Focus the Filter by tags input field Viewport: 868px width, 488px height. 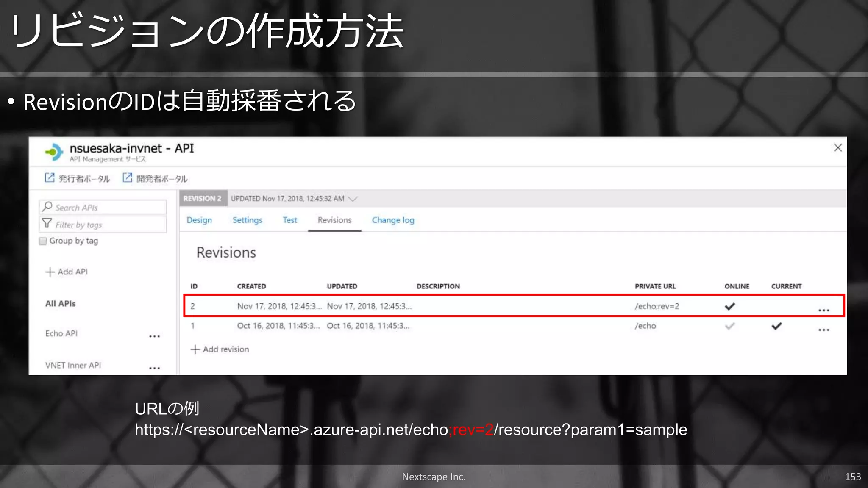coord(103,225)
